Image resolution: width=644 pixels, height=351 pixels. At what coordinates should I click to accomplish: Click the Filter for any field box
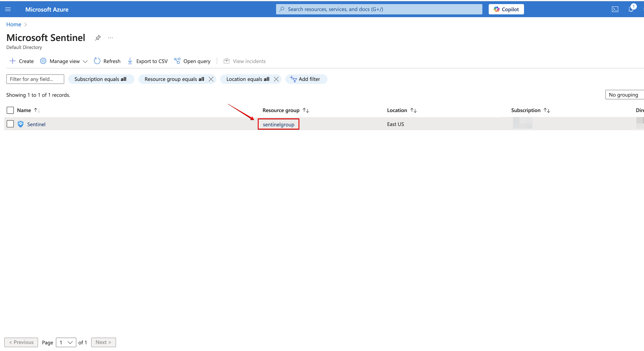(35, 79)
